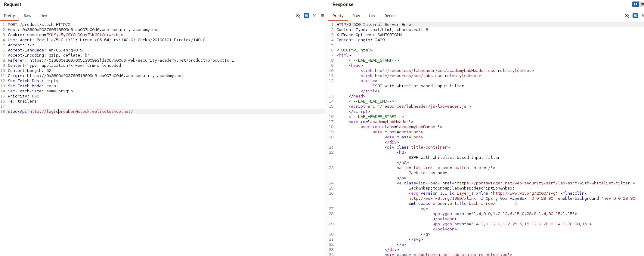Click the 'Content-Length: 2439' response header
The width and height of the screenshot is (644, 256).
pos(361,40)
